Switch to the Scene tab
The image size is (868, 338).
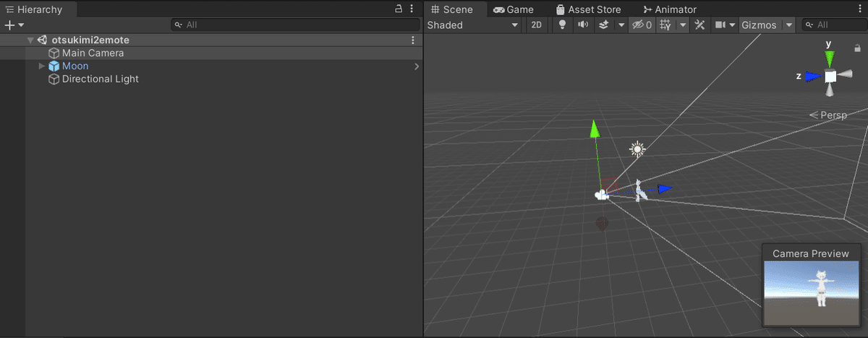[x=451, y=9]
